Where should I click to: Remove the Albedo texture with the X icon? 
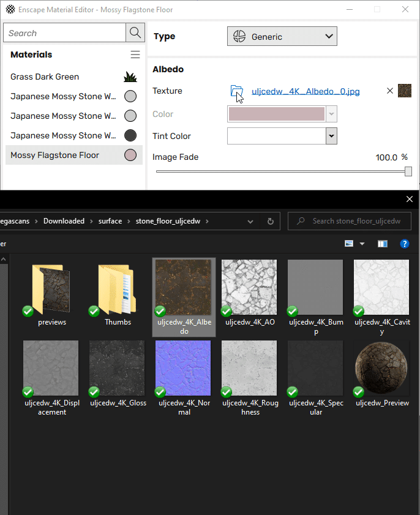pos(390,91)
